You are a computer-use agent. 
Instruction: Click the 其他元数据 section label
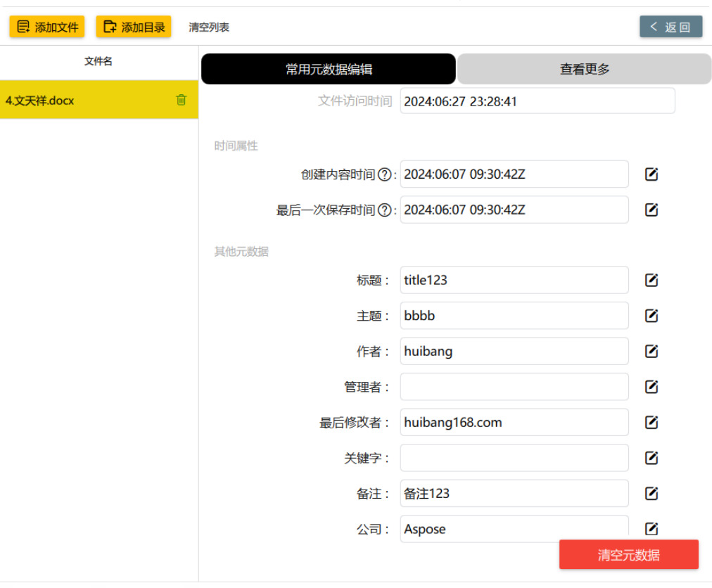click(241, 251)
